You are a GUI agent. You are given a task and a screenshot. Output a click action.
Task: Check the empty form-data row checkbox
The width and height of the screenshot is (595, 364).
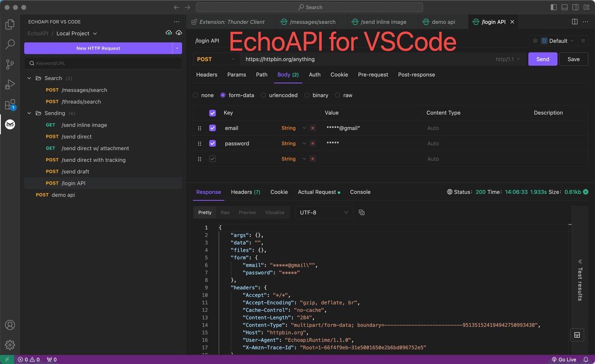point(212,158)
